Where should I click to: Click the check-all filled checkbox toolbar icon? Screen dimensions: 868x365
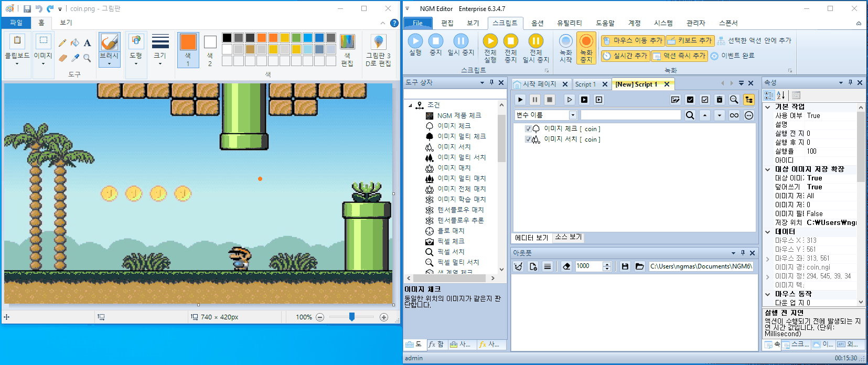(690, 100)
